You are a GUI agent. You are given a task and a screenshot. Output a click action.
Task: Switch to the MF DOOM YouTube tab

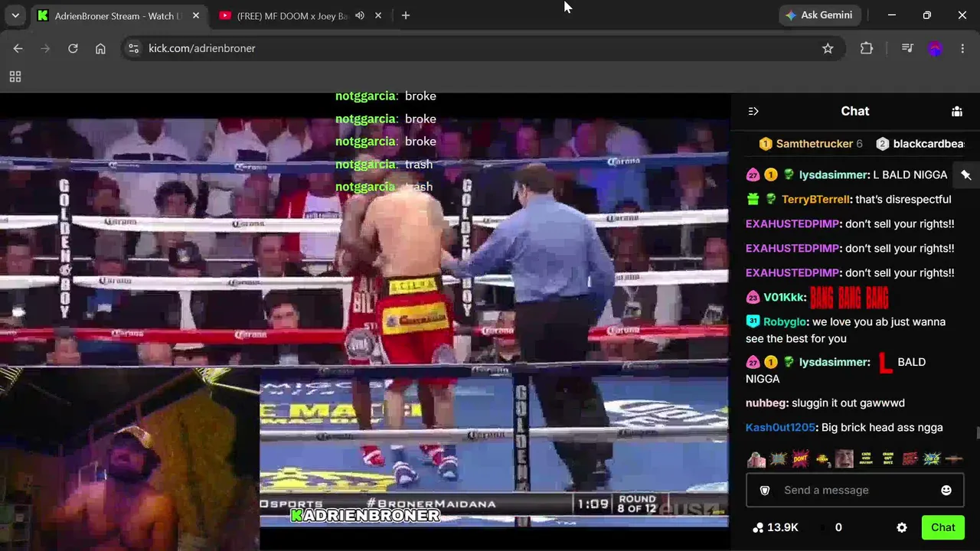tap(300, 15)
